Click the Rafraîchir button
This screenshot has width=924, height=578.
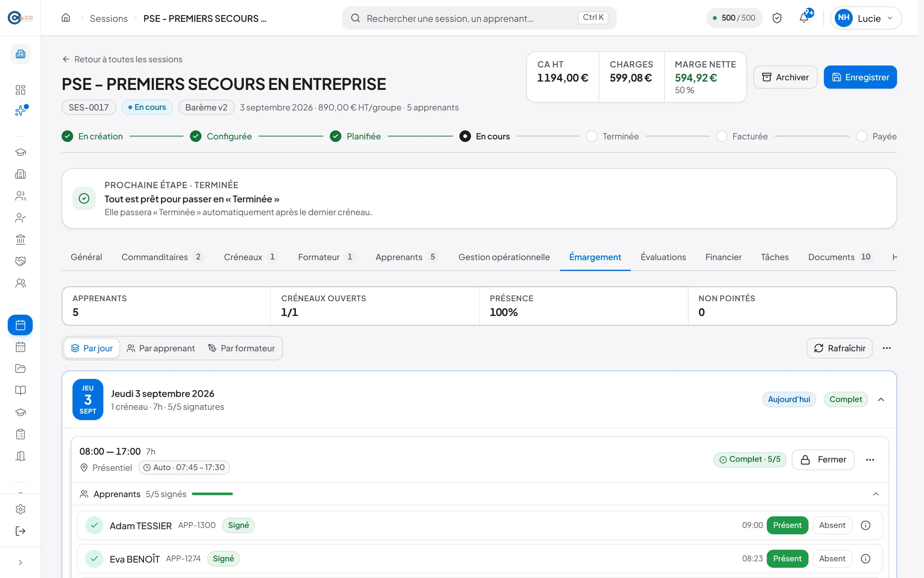pyautogui.click(x=839, y=348)
